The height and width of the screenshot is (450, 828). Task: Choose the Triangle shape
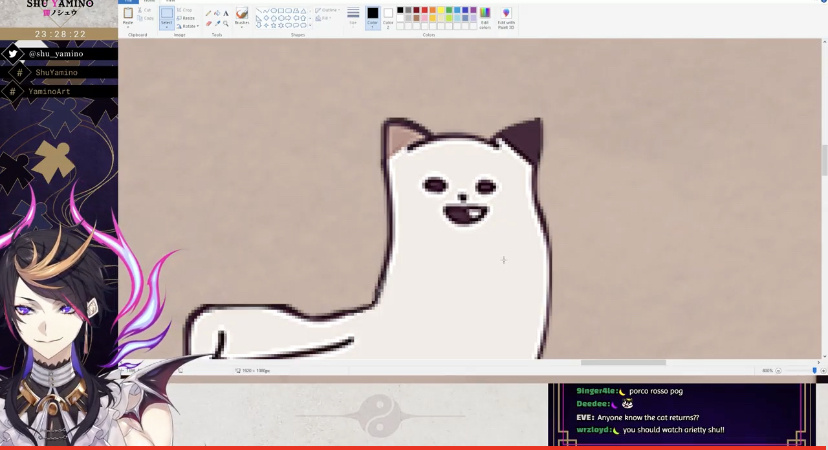click(304, 11)
